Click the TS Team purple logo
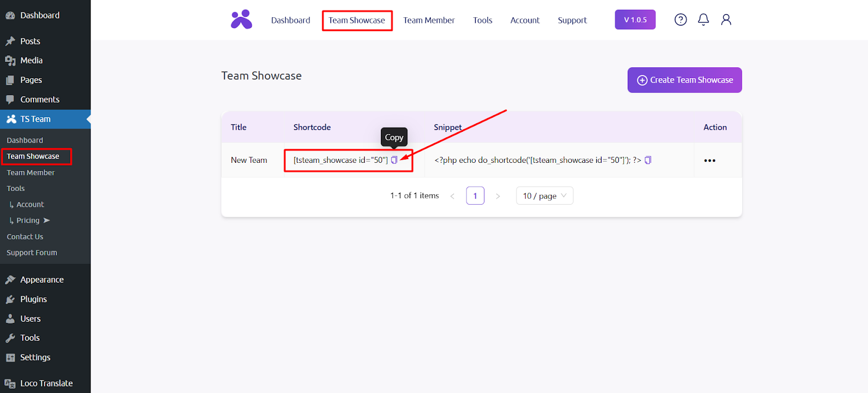The width and height of the screenshot is (868, 393). [241, 20]
